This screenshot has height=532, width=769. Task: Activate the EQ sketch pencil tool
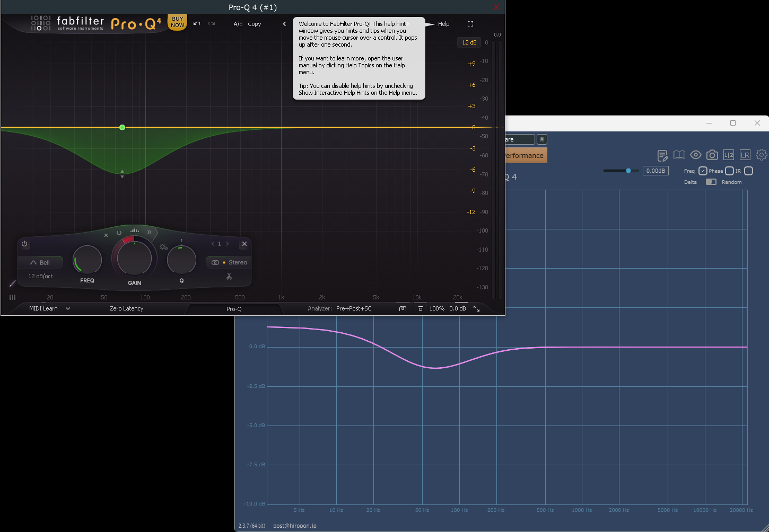click(x=13, y=284)
